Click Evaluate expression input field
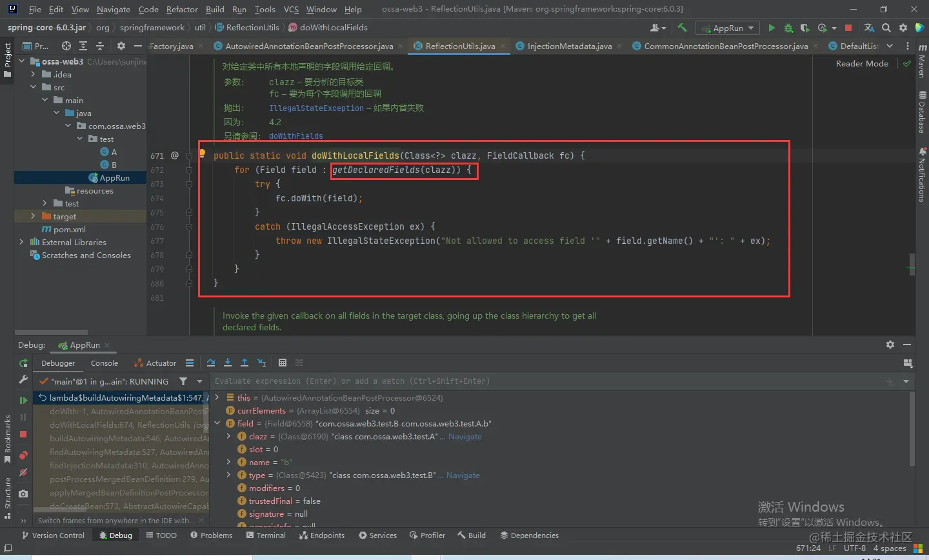The height and width of the screenshot is (560, 929). pyautogui.click(x=548, y=381)
